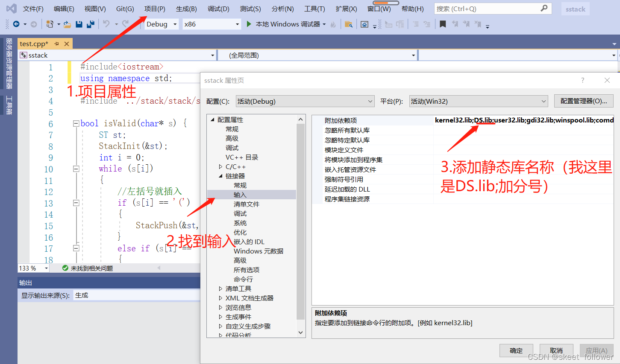Click the search magnifier icon in Ctrl+Q box
The width and height of the screenshot is (620, 364).
544,8
